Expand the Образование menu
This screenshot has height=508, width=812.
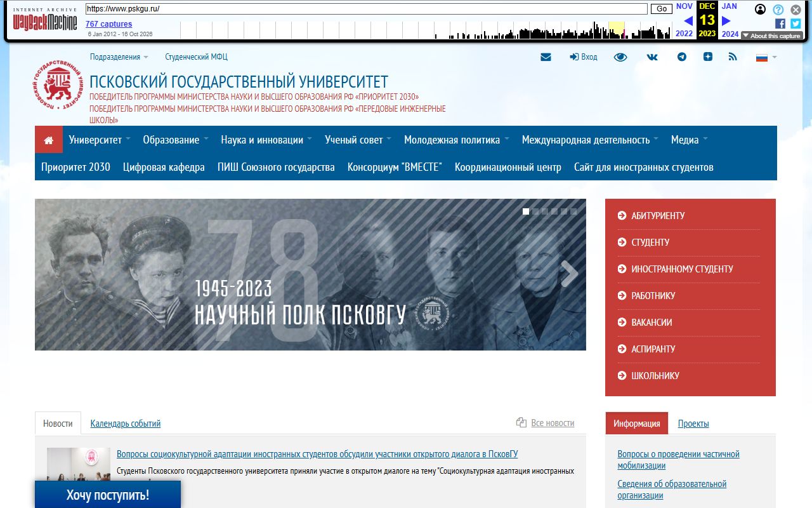point(176,140)
